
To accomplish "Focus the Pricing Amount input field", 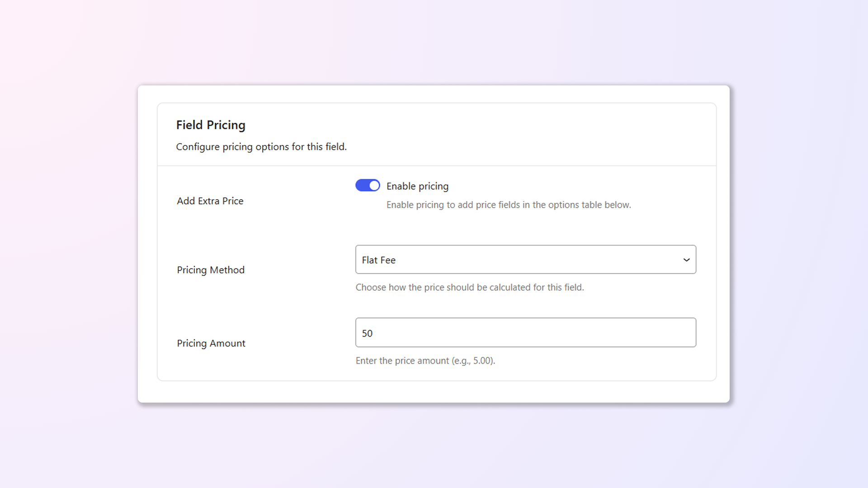I will [x=525, y=333].
